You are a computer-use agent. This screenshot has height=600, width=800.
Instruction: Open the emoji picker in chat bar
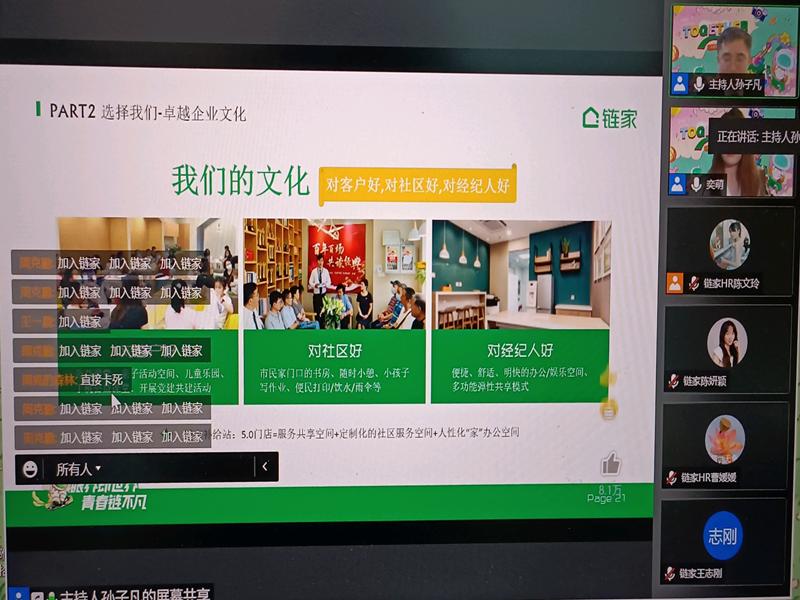click(31, 468)
